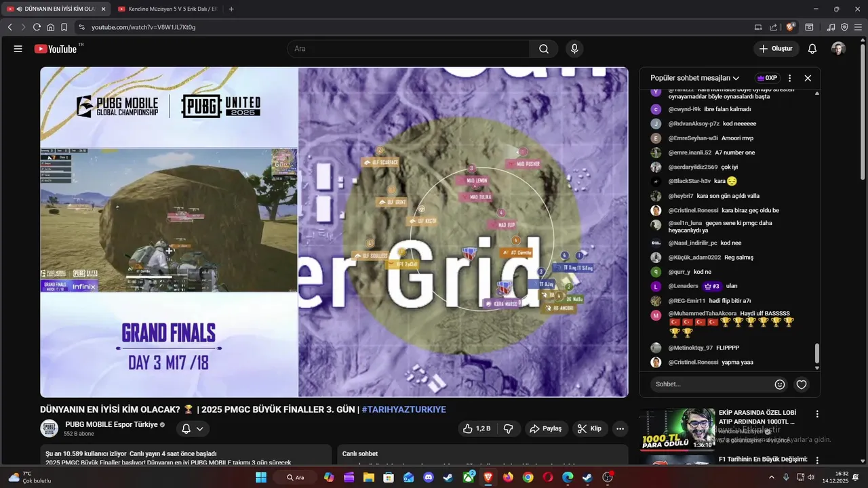Dislike the video with thumbs down
The image size is (868, 488).
click(508, 428)
